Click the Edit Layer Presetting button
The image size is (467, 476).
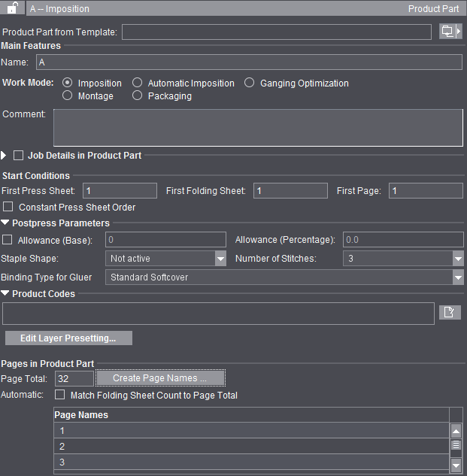68,338
